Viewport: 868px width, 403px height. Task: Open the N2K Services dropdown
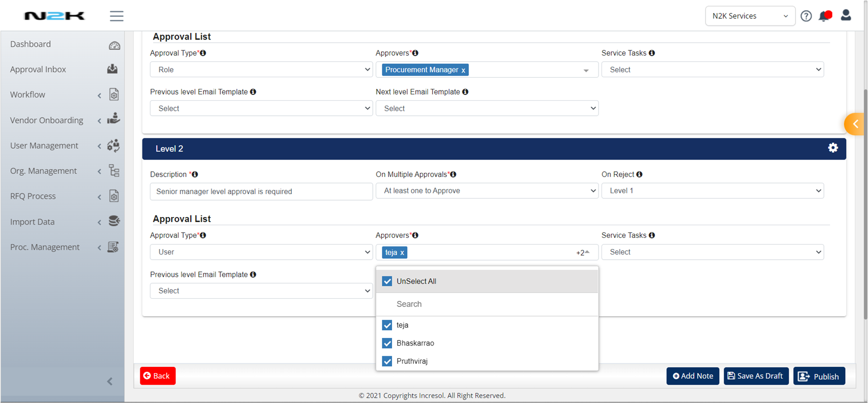(x=750, y=16)
